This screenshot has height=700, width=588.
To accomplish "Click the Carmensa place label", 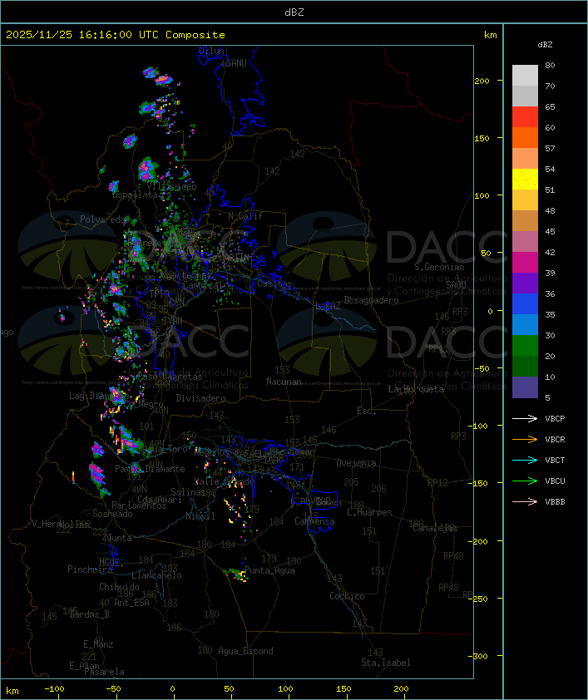I will 314,521.
